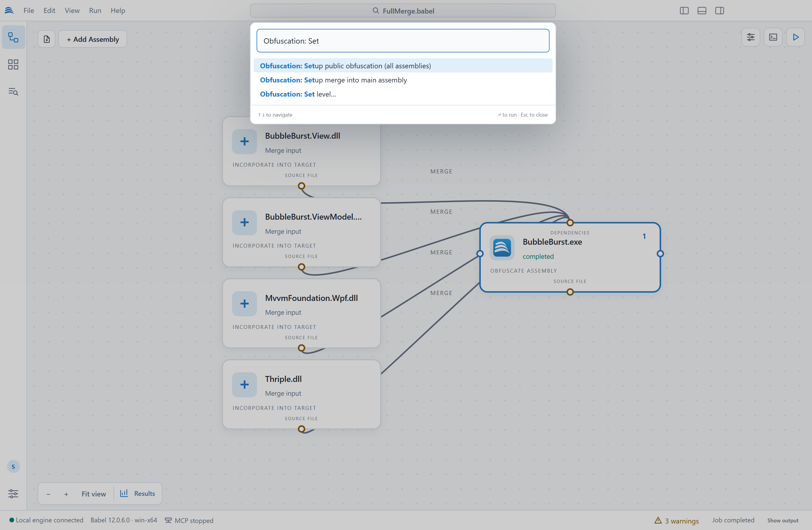Image resolution: width=812 pixels, height=530 pixels.
Task: Open the graph view sidebar icon
Action: (x=13, y=37)
